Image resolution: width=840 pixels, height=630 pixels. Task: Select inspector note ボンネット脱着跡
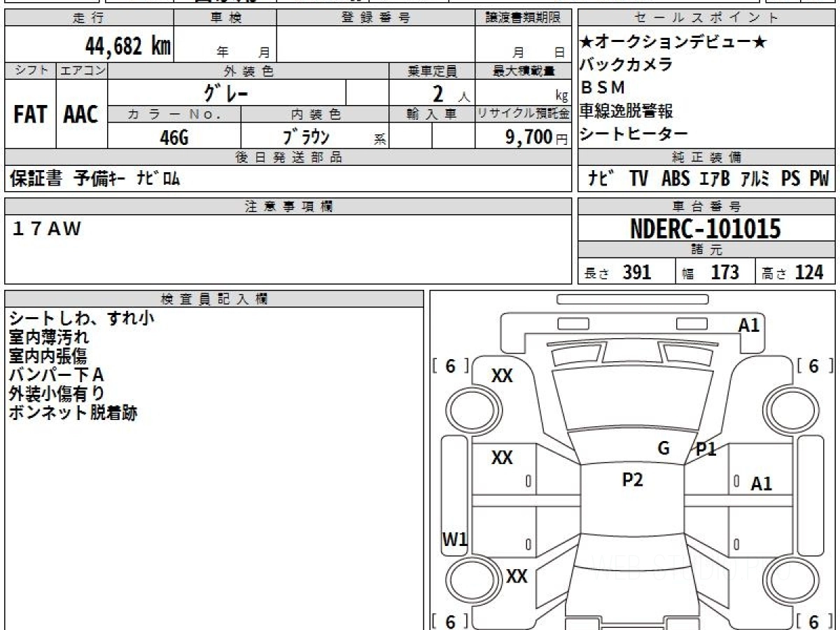pos(73,412)
